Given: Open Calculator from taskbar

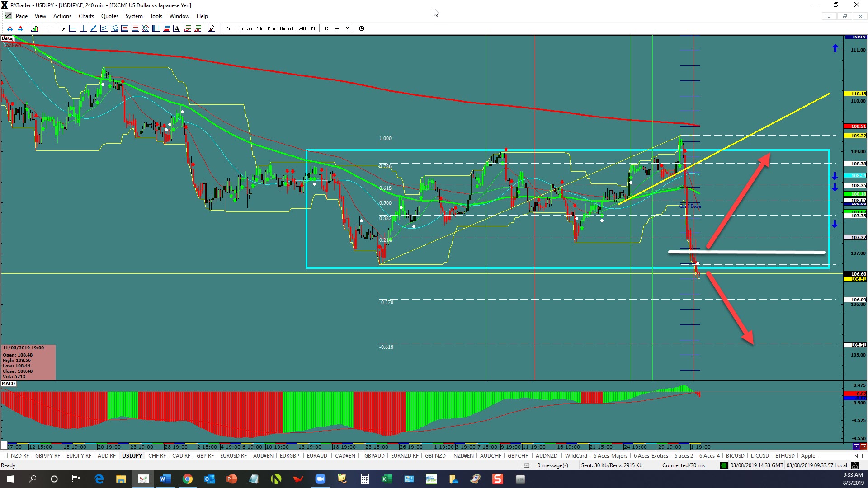Looking at the screenshot, I should 364,479.
